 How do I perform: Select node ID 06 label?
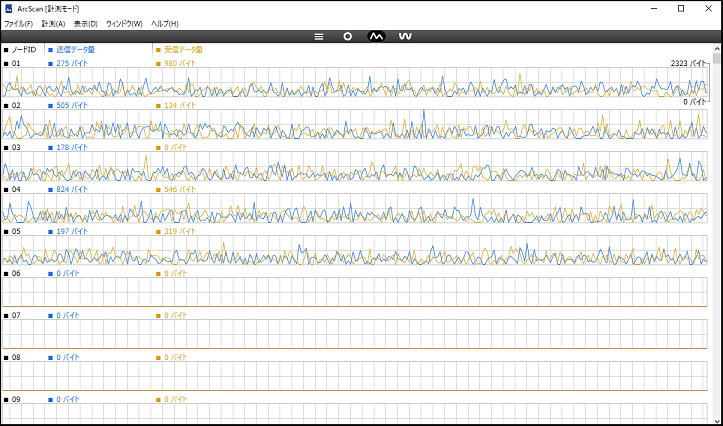point(16,273)
